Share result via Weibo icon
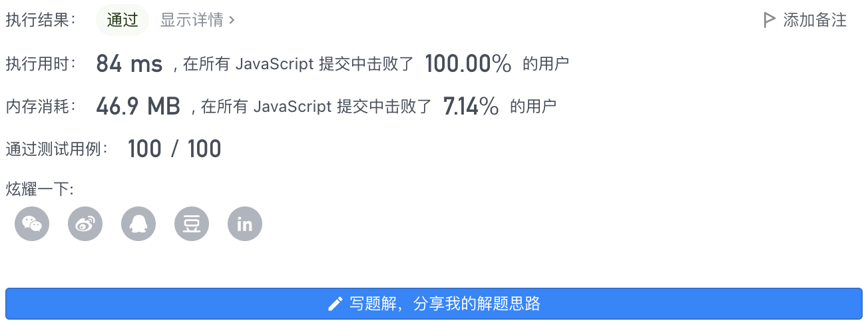The image size is (868, 325). click(85, 224)
